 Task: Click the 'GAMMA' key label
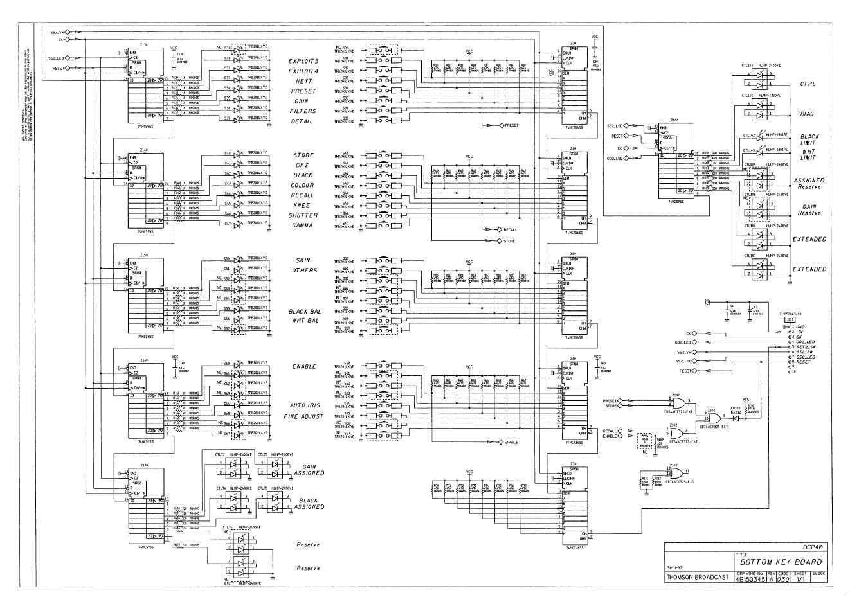tap(302, 226)
